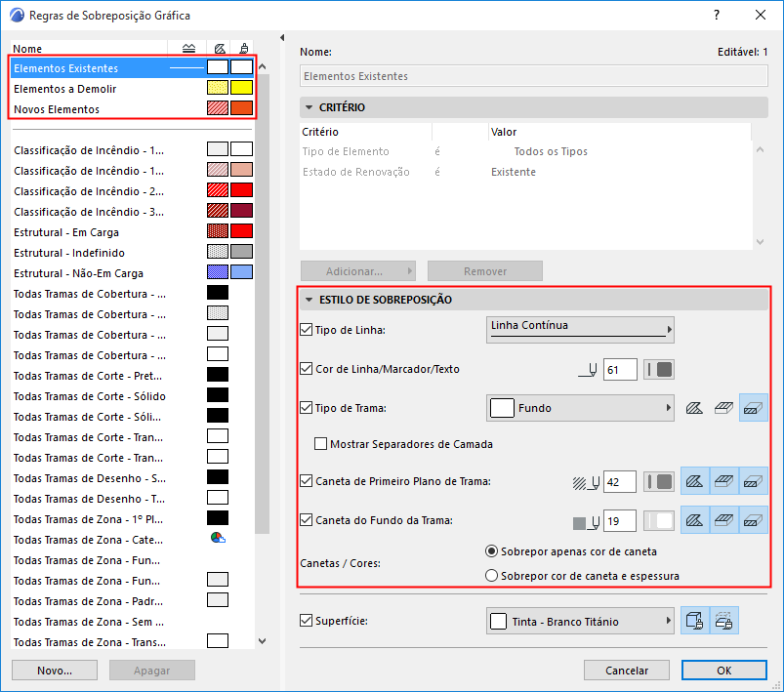Toggle the second surface override icon next to Superfície
The width and height of the screenshot is (784, 692).
coord(723,621)
